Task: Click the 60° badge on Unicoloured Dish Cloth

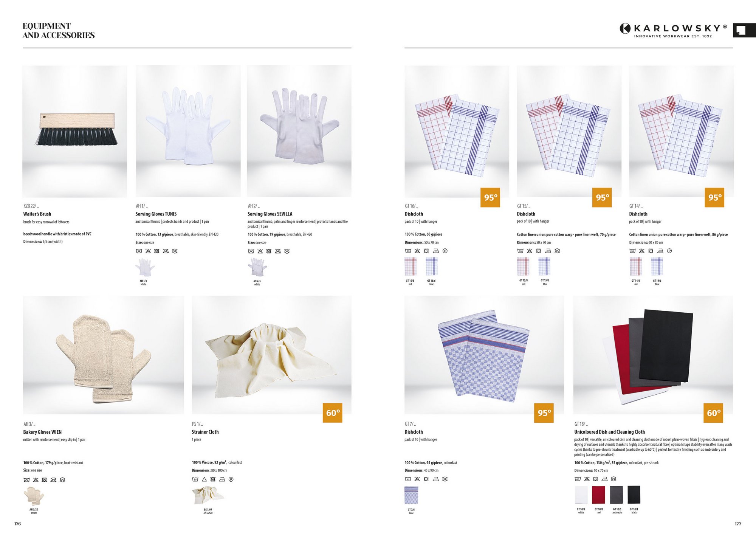Action: click(x=714, y=413)
